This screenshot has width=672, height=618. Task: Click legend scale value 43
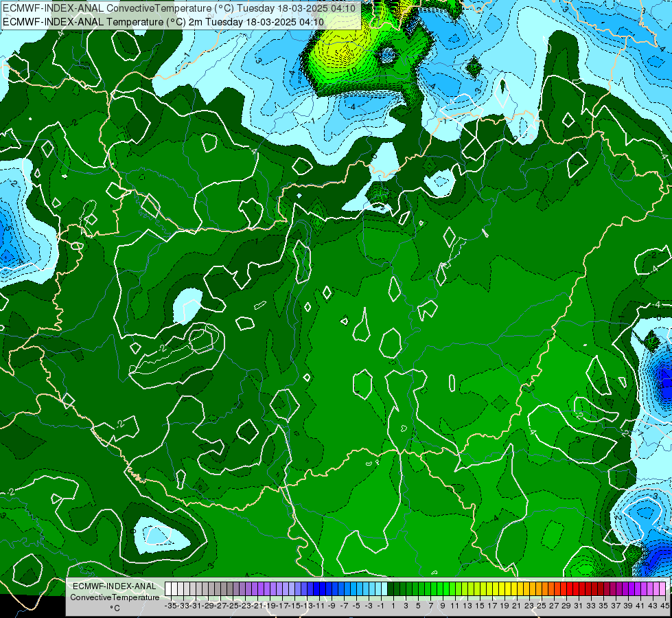[653, 606]
